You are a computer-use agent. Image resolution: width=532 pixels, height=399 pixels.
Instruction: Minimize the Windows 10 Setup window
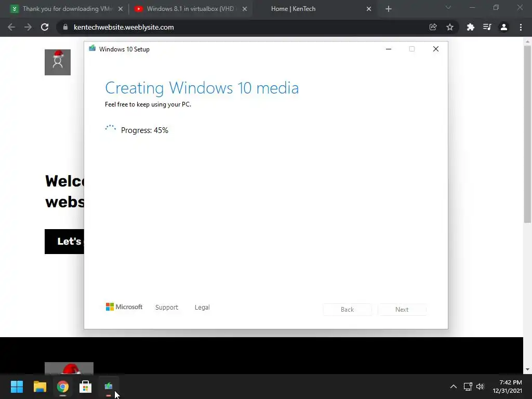click(389, 49)
